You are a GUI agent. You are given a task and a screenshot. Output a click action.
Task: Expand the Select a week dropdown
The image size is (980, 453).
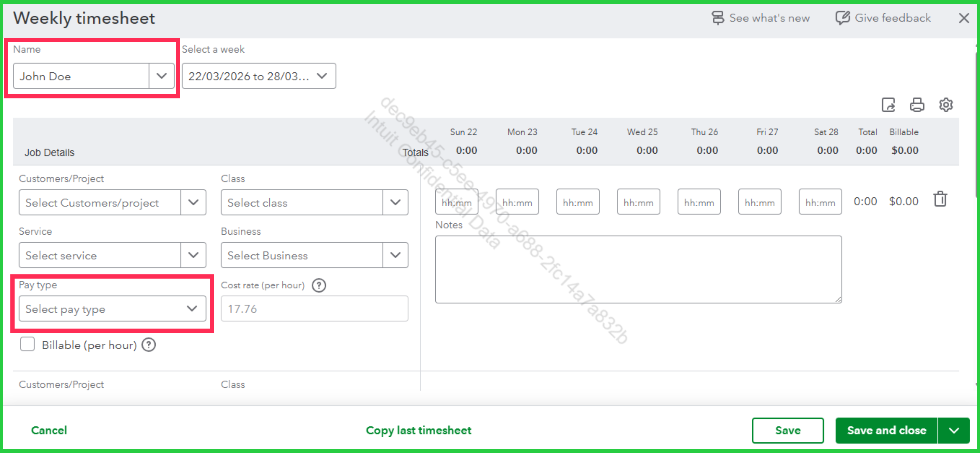click(321, 76)
